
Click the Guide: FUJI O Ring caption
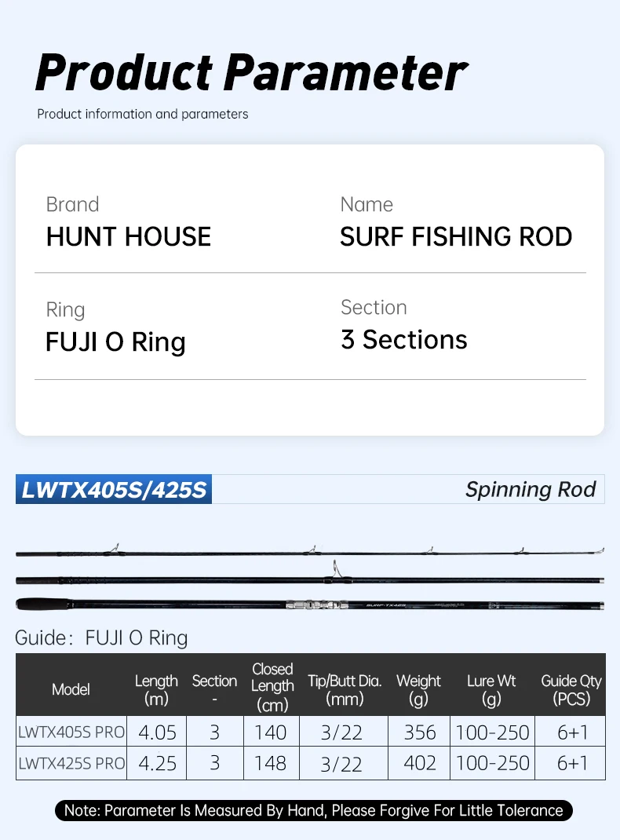coord(102,637)
